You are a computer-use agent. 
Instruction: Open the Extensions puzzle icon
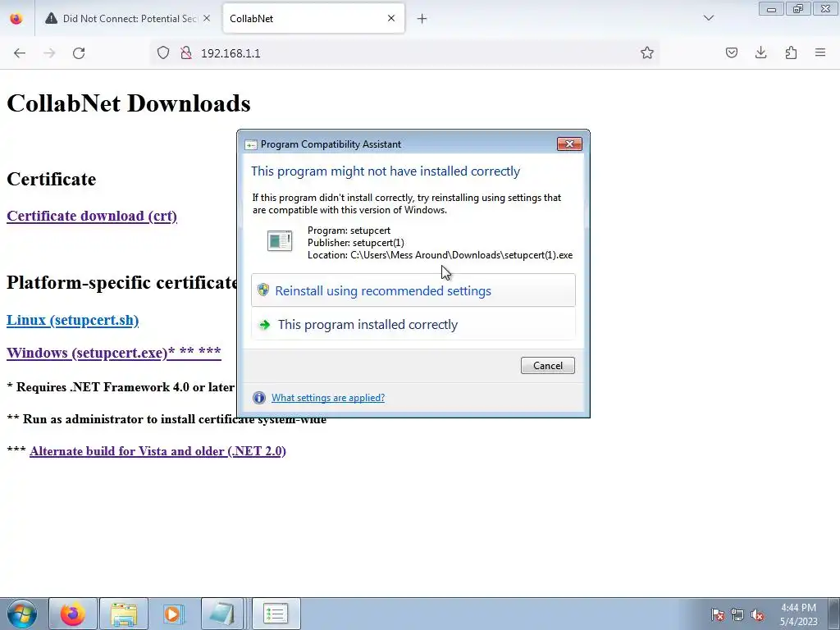[791, 53]
